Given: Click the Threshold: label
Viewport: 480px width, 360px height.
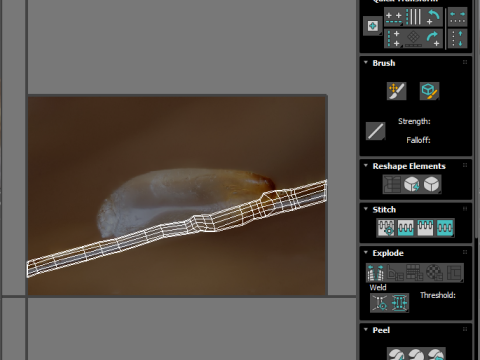Looking at the screenshot, I should (438, 295).
